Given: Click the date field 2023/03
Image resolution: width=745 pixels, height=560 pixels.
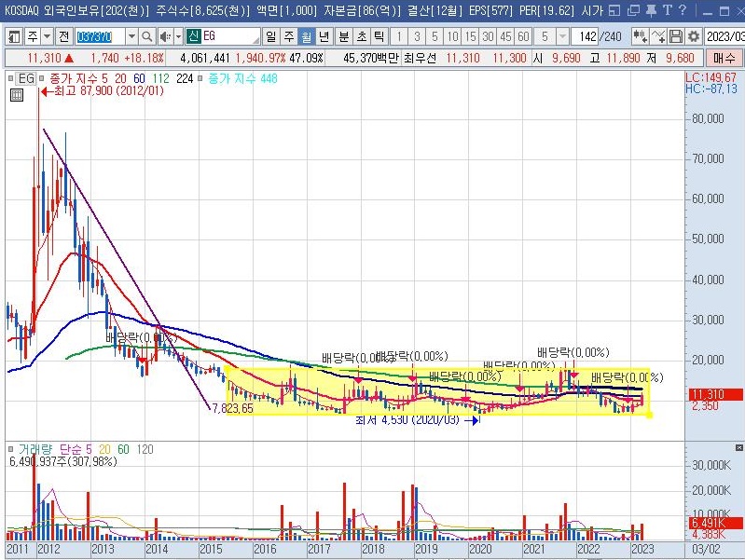Looking at the screenshot, I should coord(724,36).
